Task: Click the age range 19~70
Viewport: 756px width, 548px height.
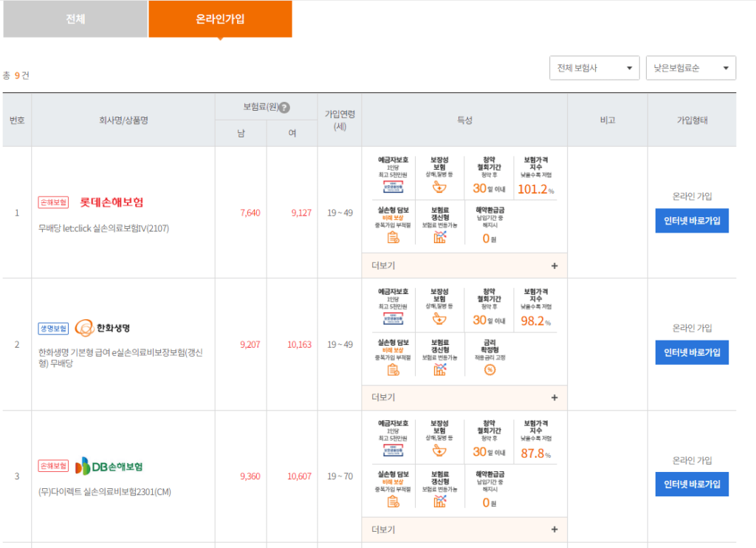Action: click(x=340, y=476)
